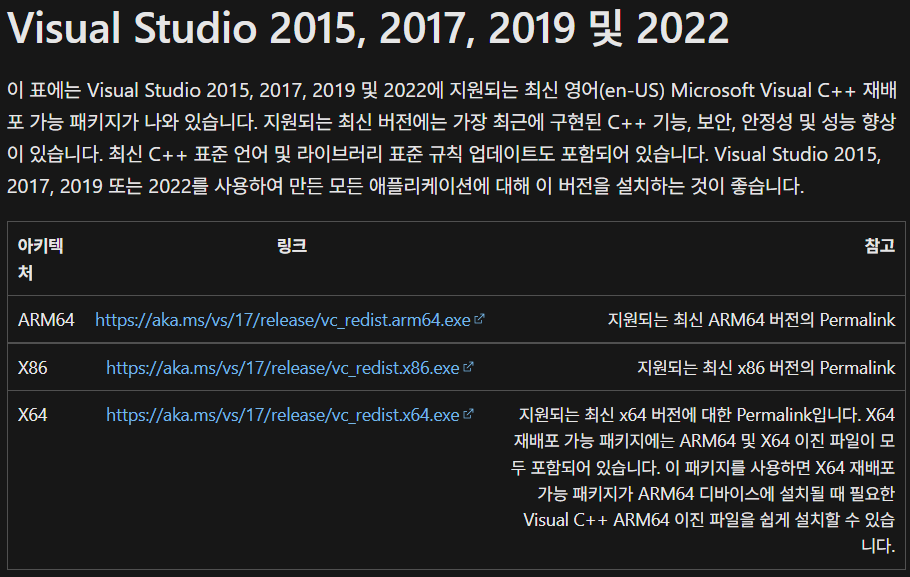Click the 'ARM64' architecture cell
The height and width of the screenshot is (577, 910).
pyautogui.click(x=46, y=320)
